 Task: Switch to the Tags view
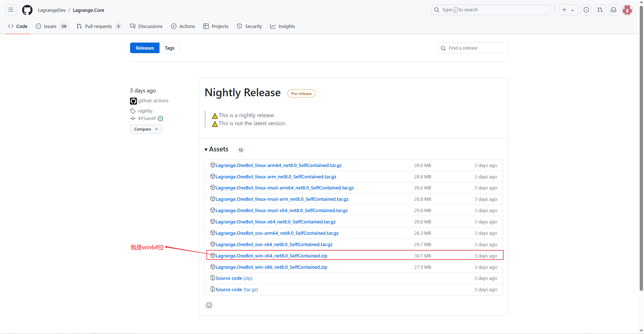point(170,48)
